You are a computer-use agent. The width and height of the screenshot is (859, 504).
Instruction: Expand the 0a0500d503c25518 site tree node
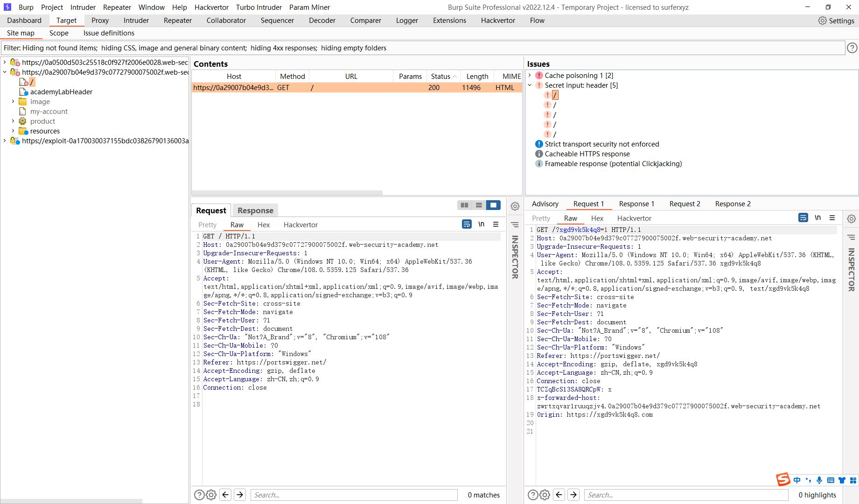5,62
